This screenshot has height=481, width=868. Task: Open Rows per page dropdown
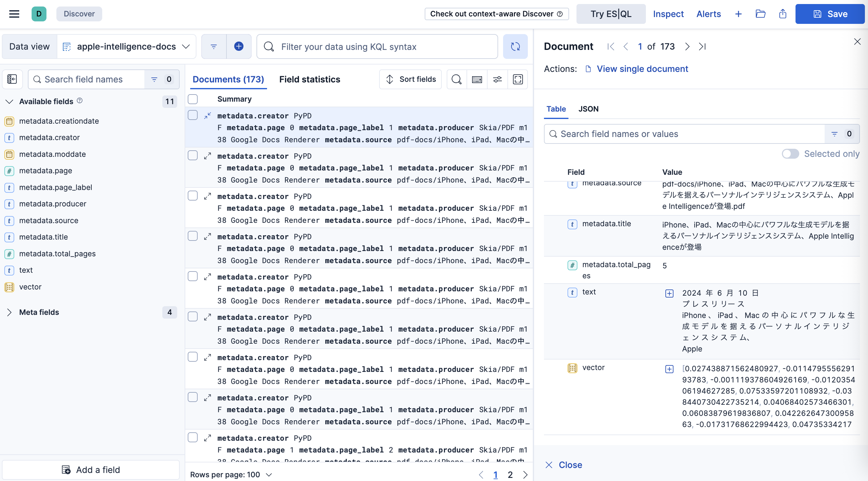tap(231, 474)
